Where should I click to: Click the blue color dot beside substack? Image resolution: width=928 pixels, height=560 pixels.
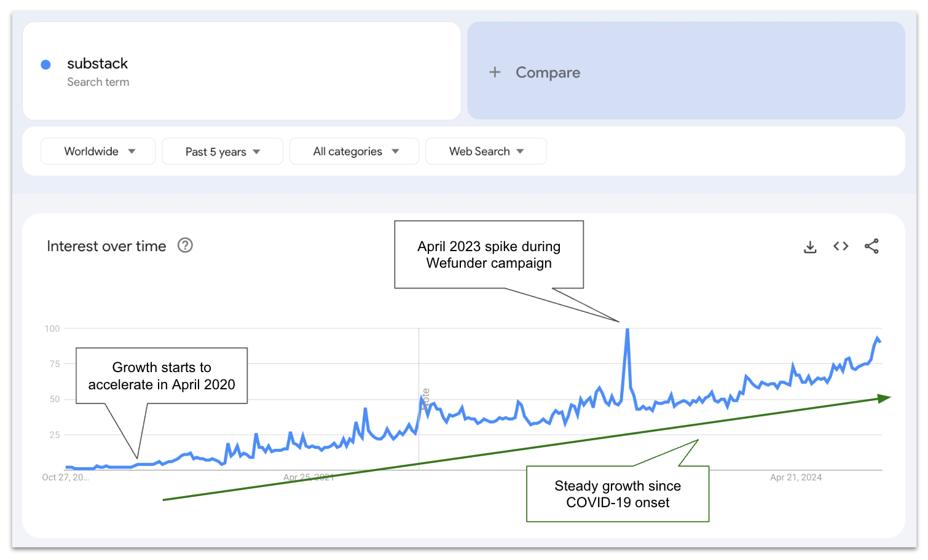45,64
